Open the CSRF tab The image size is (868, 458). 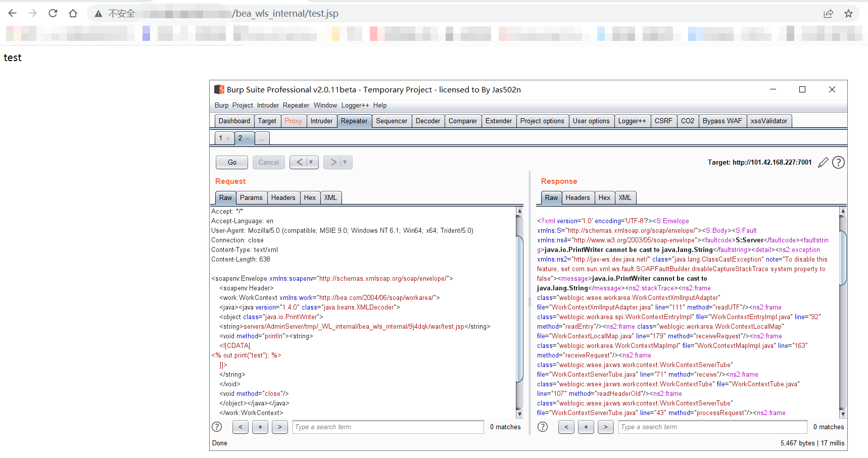tap(663, 121)
